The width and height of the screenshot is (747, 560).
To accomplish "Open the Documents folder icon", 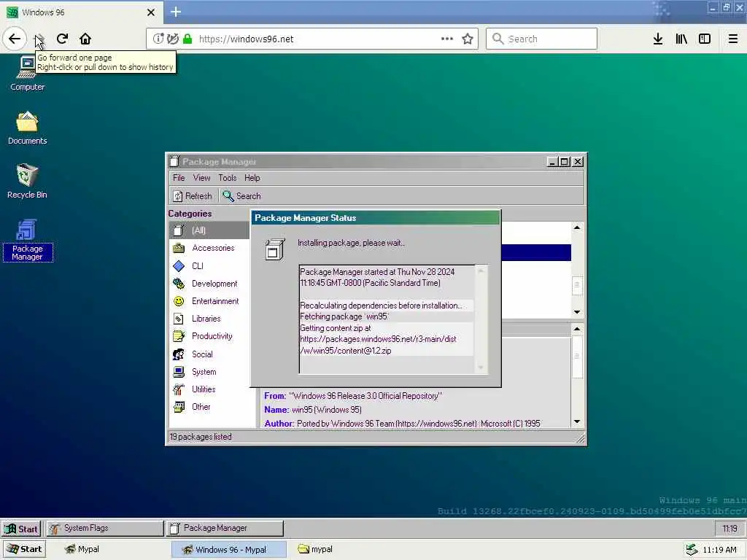I will pyautogui.click(x=27, y=128).
